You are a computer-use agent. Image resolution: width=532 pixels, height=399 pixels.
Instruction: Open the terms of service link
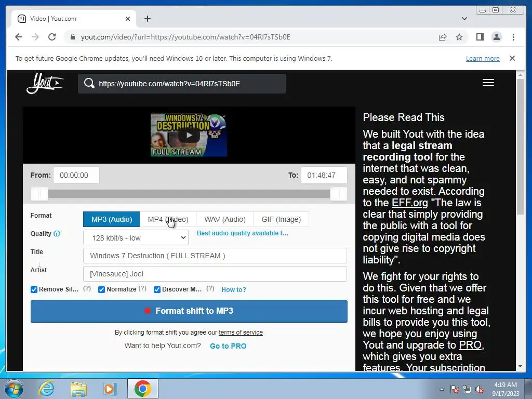(241, 332)
